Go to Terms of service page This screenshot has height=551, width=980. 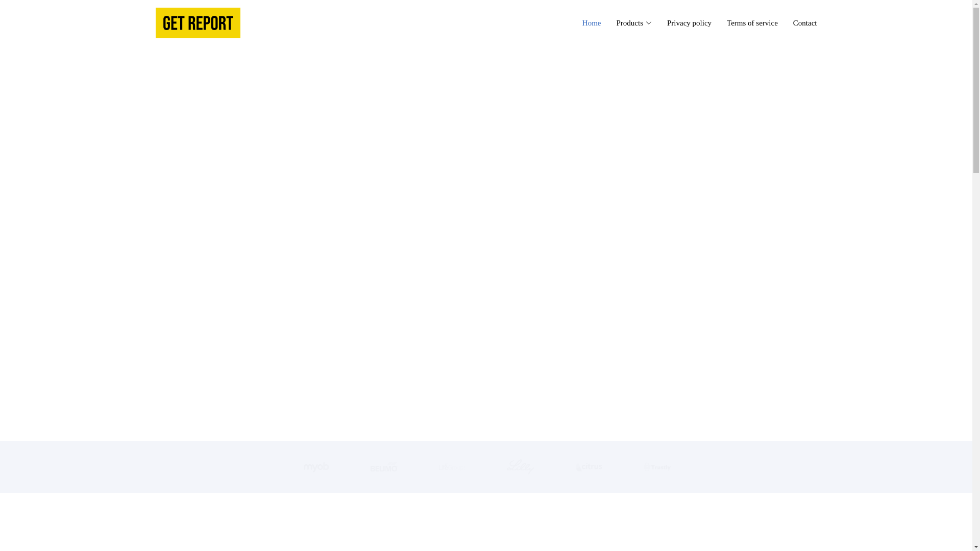(x=752, y=23)
